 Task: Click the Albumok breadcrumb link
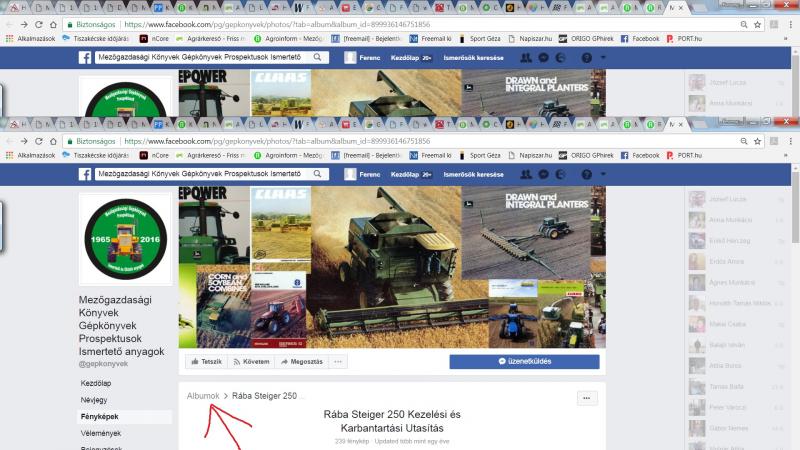point(203,396)
